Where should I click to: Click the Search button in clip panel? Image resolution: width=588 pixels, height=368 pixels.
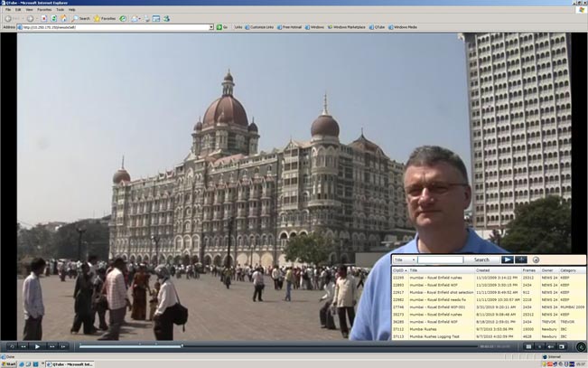[x=481, y=259]
